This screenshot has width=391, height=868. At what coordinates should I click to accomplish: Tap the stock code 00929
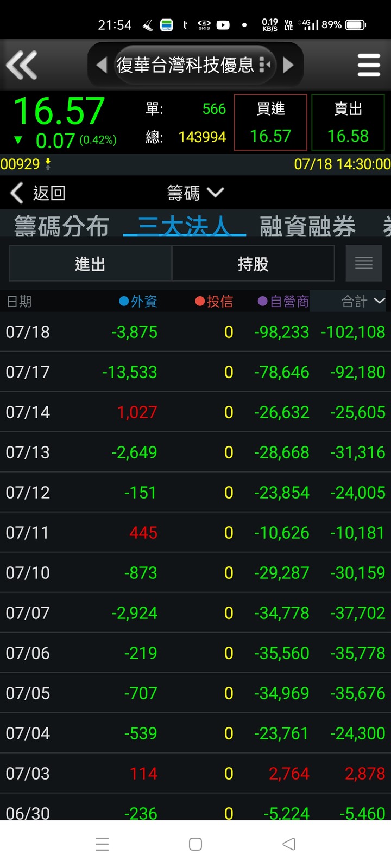tap(20, 164)
